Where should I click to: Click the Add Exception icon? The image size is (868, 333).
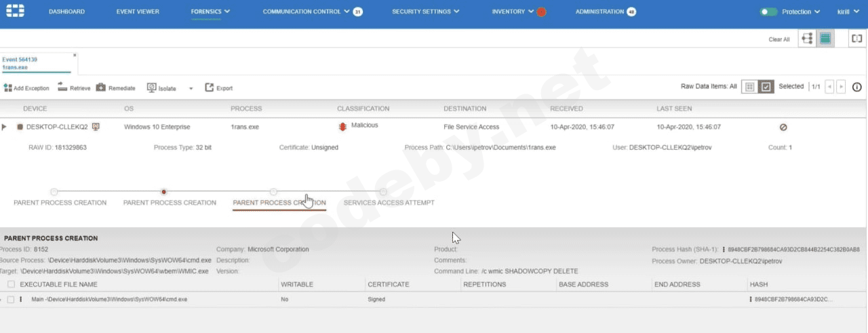click(x=7, y=88)
